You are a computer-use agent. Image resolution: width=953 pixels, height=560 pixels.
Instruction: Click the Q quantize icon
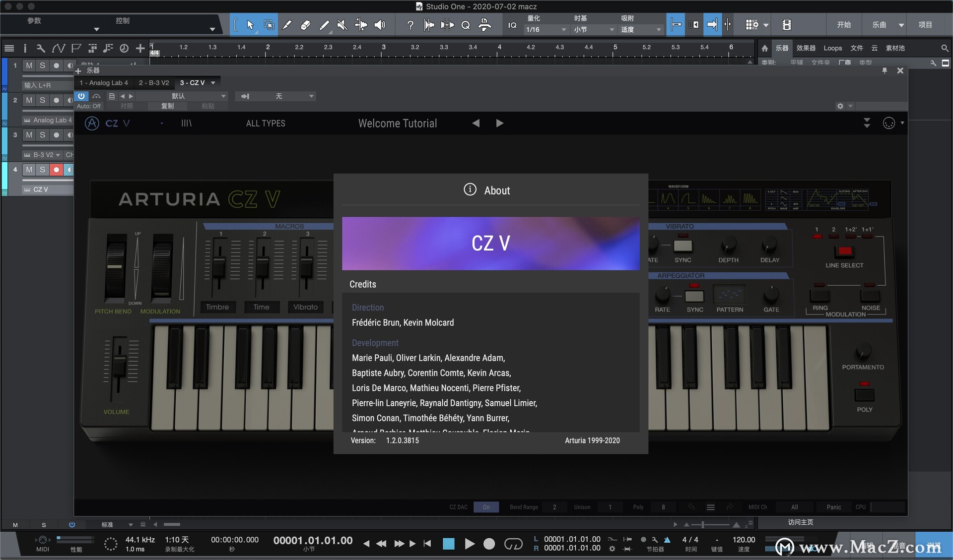point(466,25)
